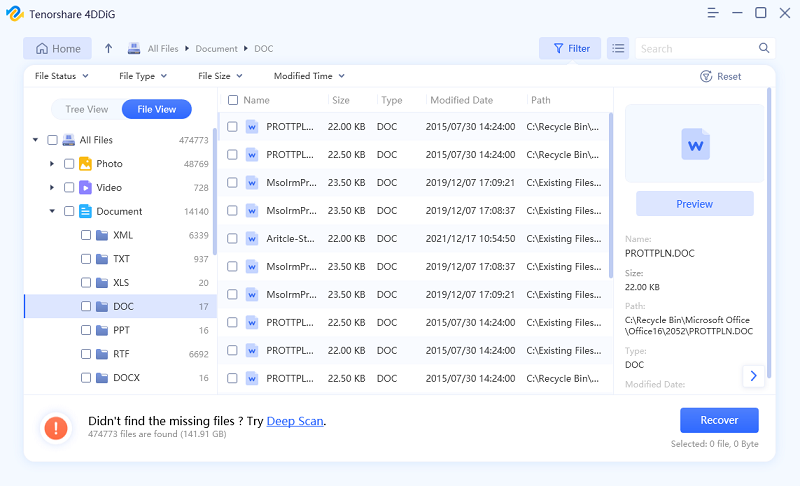
Task: Click the Reset filter icon
Action: (x=706, y=76)
